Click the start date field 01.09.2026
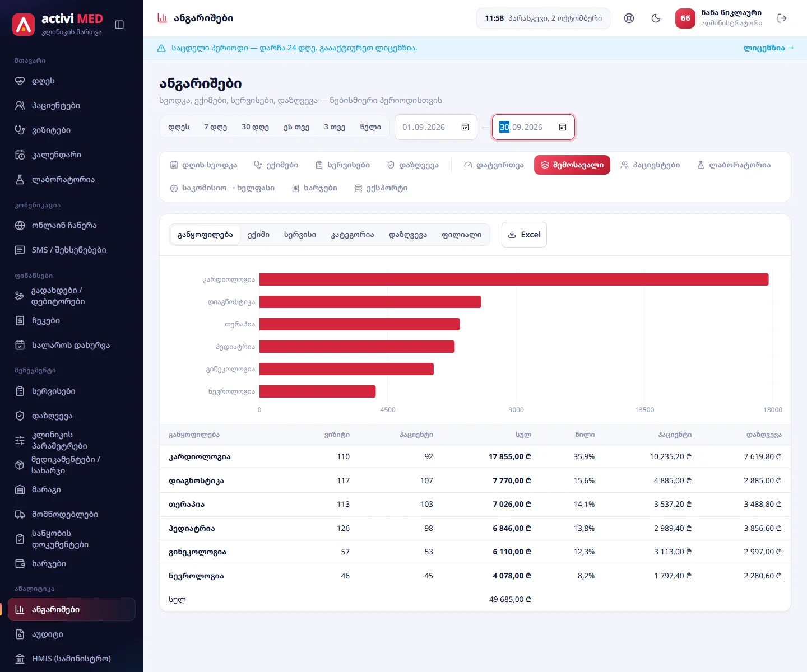Image resolution: width=807 pixels, height=672 pixels. click(436, 127)
